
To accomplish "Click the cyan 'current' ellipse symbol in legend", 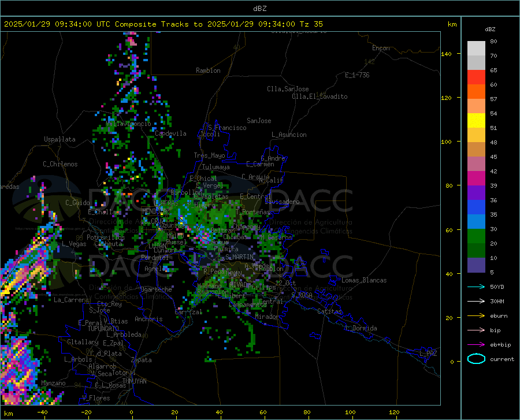I will pos(476,359).
